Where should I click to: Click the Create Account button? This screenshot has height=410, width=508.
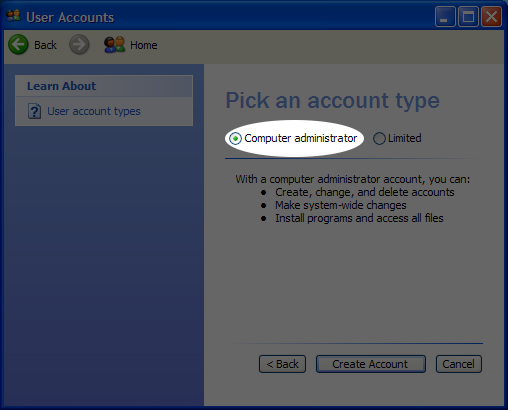(371, 364)
